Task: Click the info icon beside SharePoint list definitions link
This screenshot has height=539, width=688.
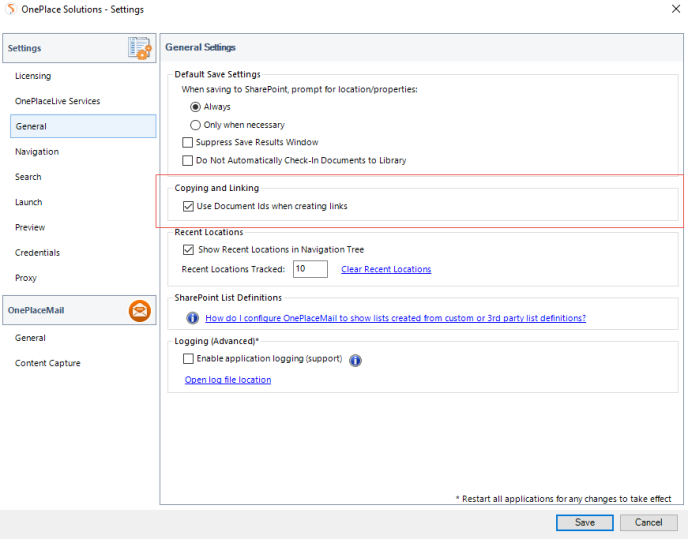Action: (193, 318)
